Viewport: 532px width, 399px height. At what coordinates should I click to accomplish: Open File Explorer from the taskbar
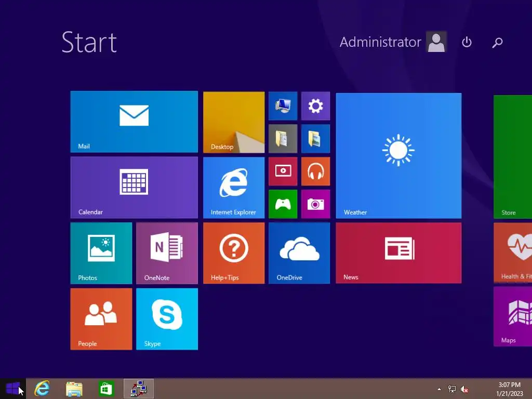pos(74,389)
